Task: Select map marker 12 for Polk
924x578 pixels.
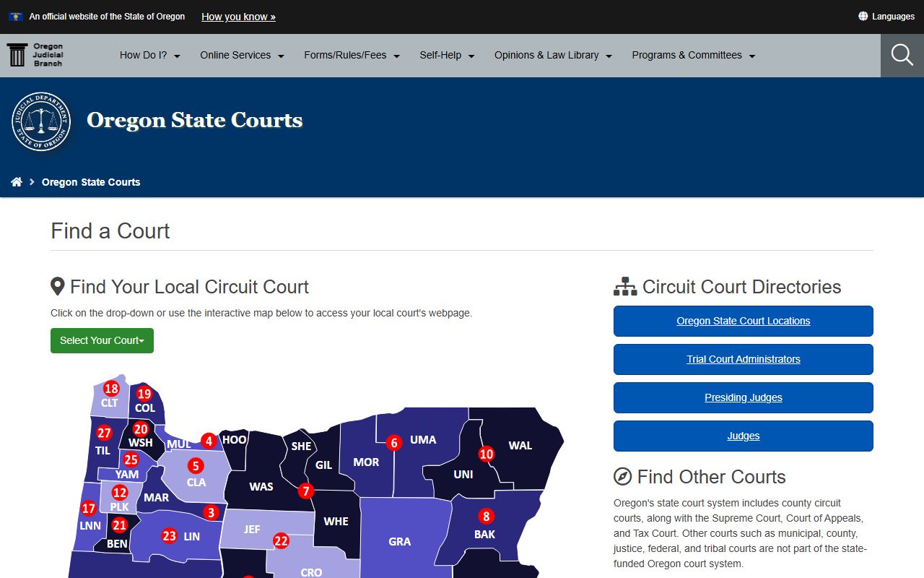Action: click(120, 493)
